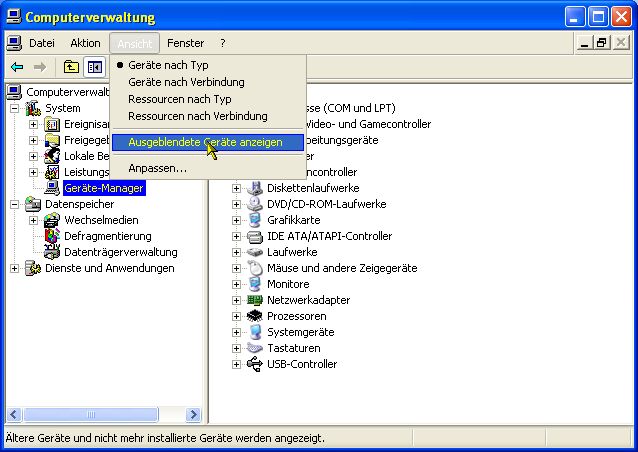Click the Datenspeicher icon in tree
Image resolution: width=638 pixels, height=452 pixels.
tap(33, 204)
